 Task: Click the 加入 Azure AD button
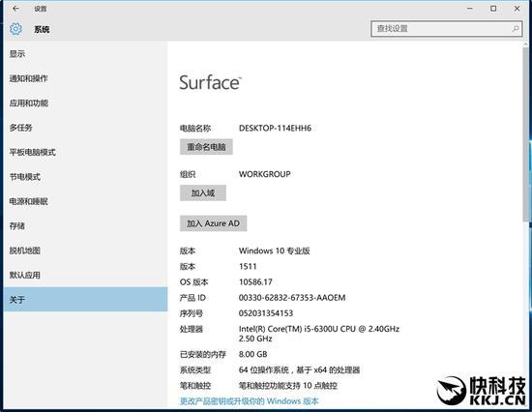point(213,223)
